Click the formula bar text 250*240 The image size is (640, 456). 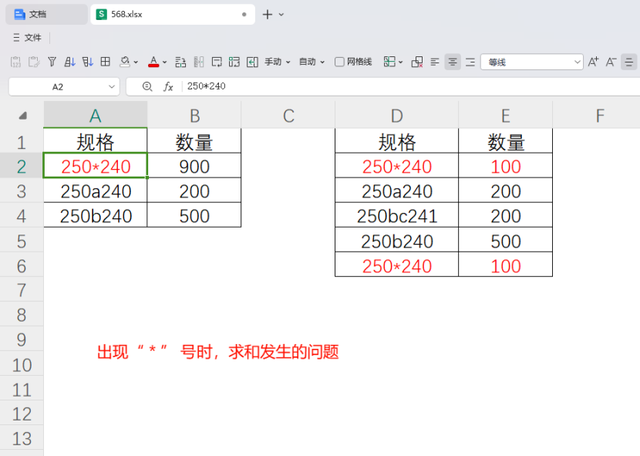point(206,86)
